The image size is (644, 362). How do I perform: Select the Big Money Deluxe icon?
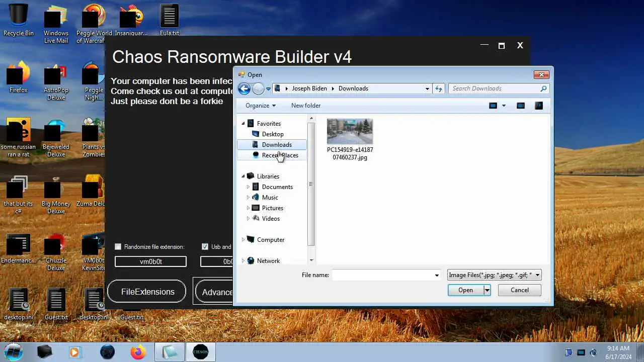(x=56, y=195)
